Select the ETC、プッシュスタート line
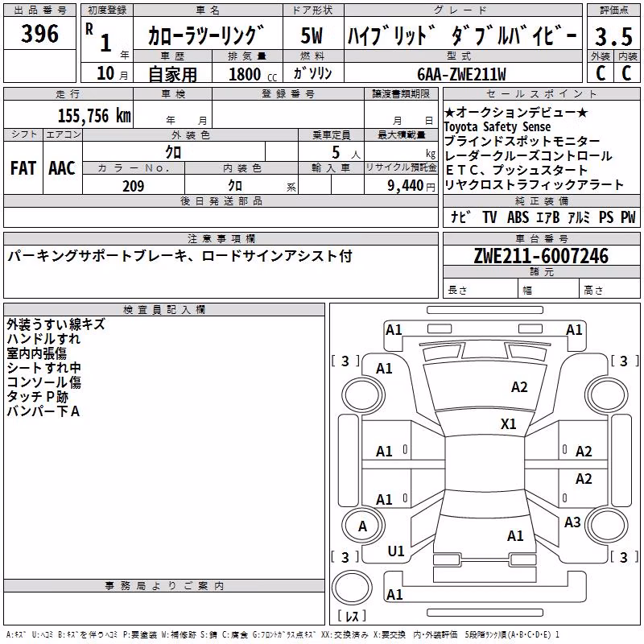Screen dimensions: 644x644 pos(516,170)
